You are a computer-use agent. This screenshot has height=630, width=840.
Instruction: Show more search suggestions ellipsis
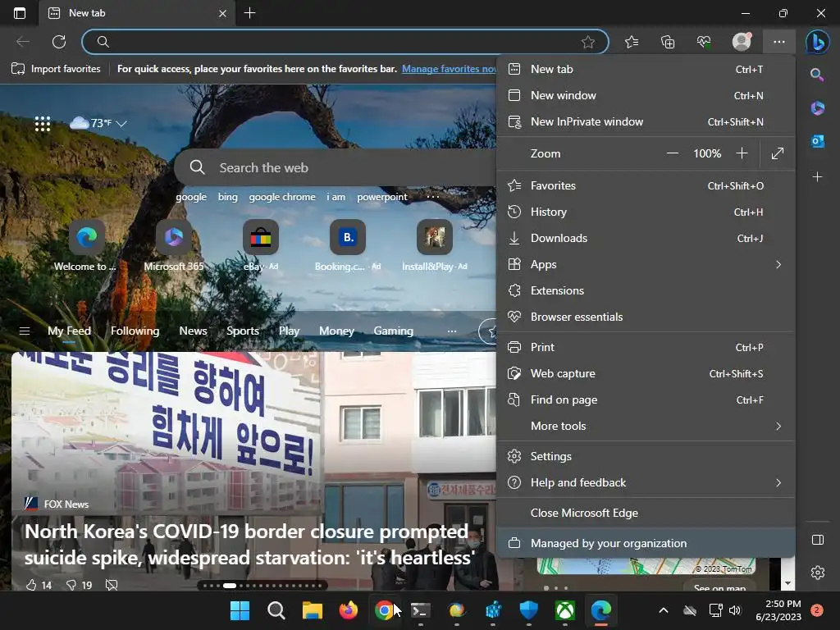point(433,197)
